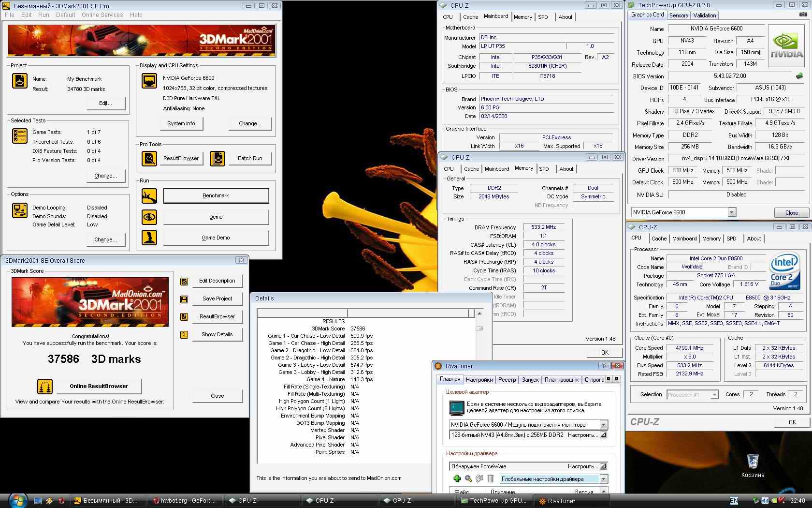
Task: Click the Benchmark run button
Action: [x=216, y=196]
